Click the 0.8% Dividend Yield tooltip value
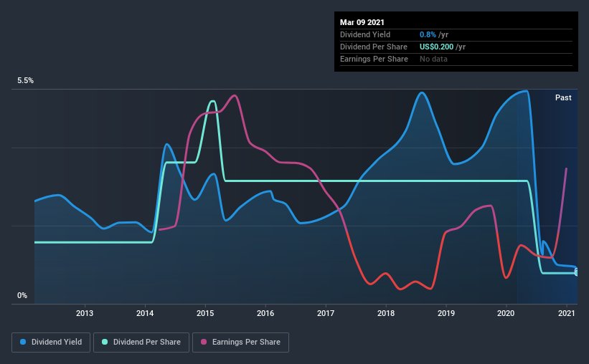The image size is (589, 364). [428, 34]
